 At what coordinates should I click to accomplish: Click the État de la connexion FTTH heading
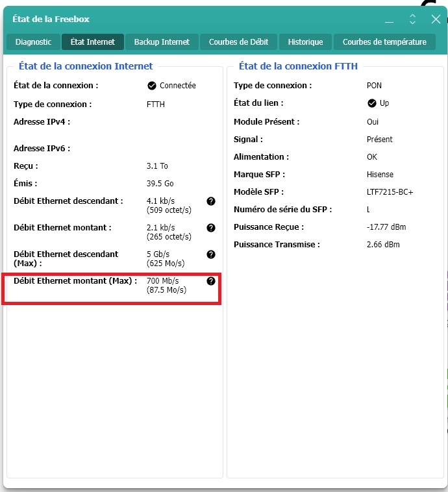298,66
